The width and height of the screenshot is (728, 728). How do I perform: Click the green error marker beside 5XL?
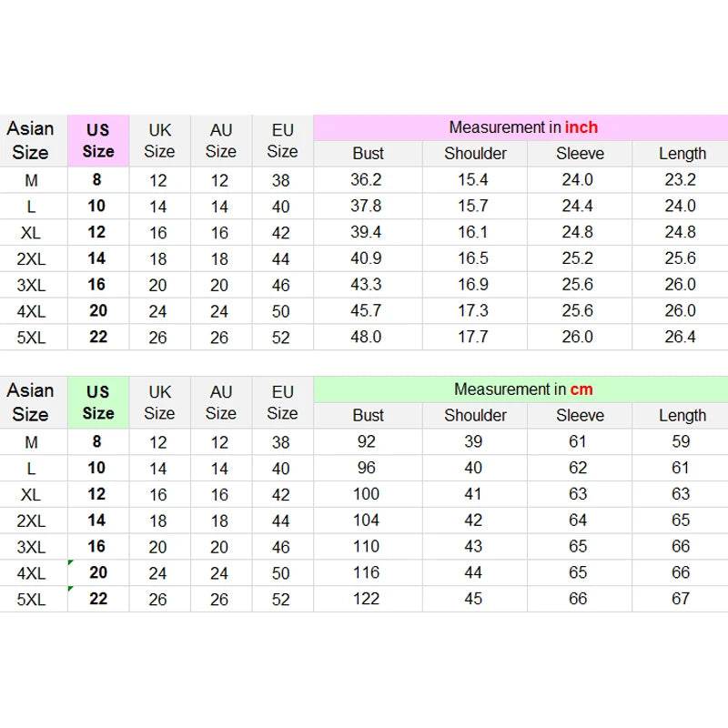click(x=71, y=589)
